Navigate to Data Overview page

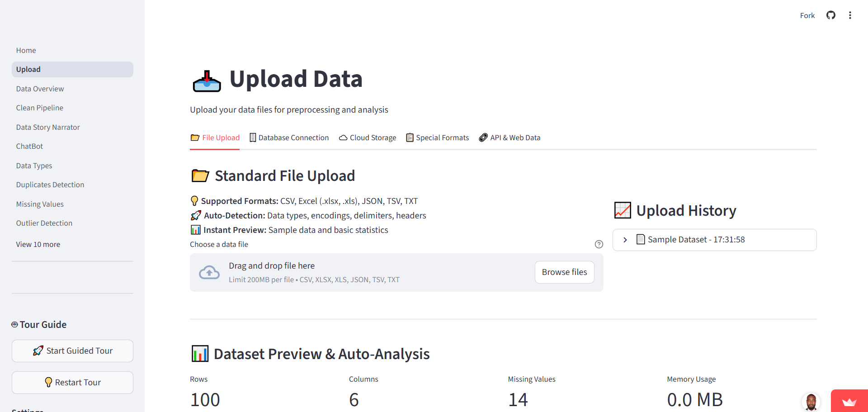pyautogui.click(x=40, y=89)
